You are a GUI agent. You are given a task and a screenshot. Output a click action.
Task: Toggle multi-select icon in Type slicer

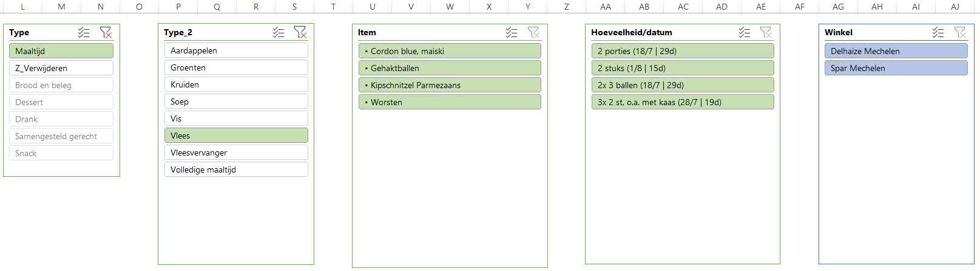coord(84,32)
